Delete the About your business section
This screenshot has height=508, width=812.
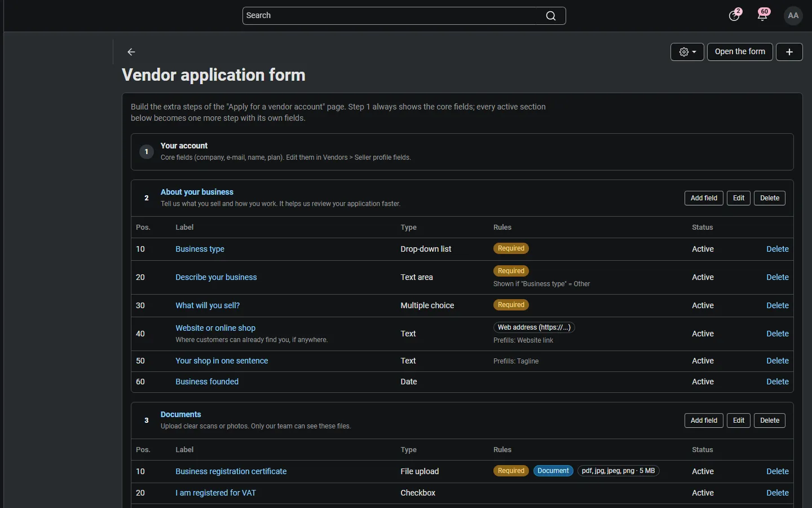(770, 198)
